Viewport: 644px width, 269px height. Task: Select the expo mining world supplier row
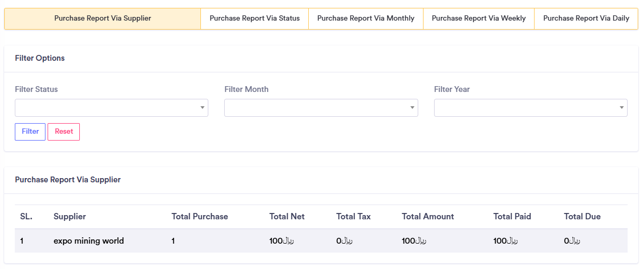tap(89, 241)
